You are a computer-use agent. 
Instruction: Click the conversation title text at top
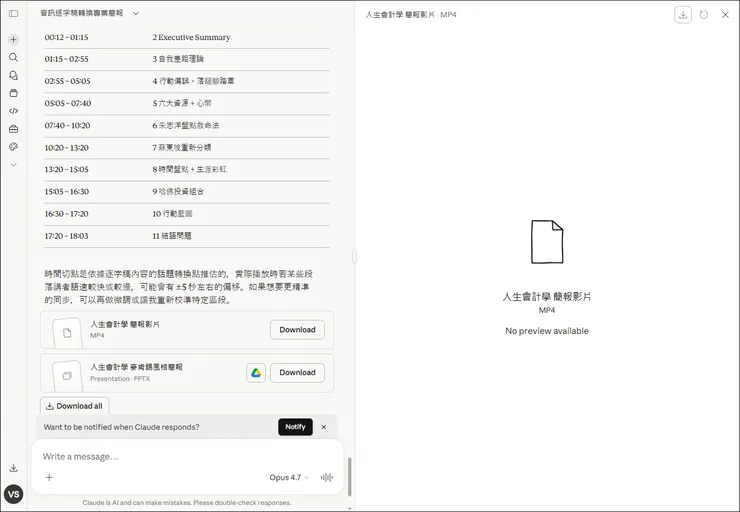pyautogui.click(x=82, y=13)
